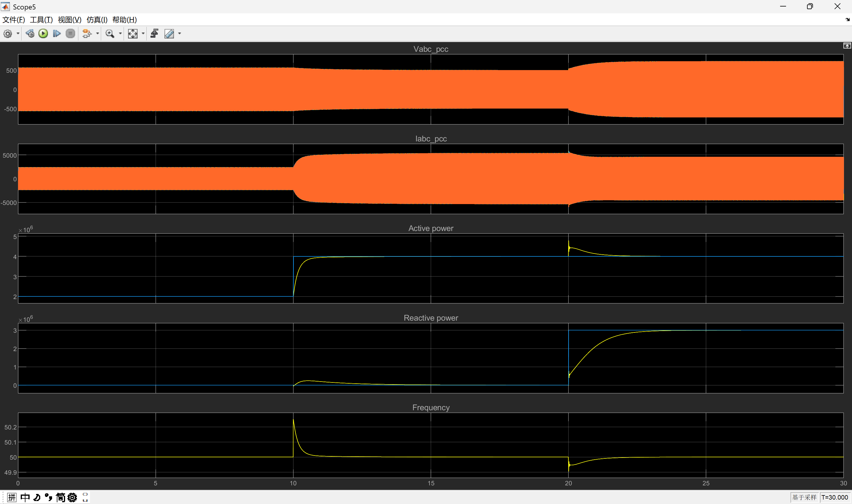Open the 仿真(I) menu
Screen dimensions: 852x504
pyautogui.click(x=97, y=20)
